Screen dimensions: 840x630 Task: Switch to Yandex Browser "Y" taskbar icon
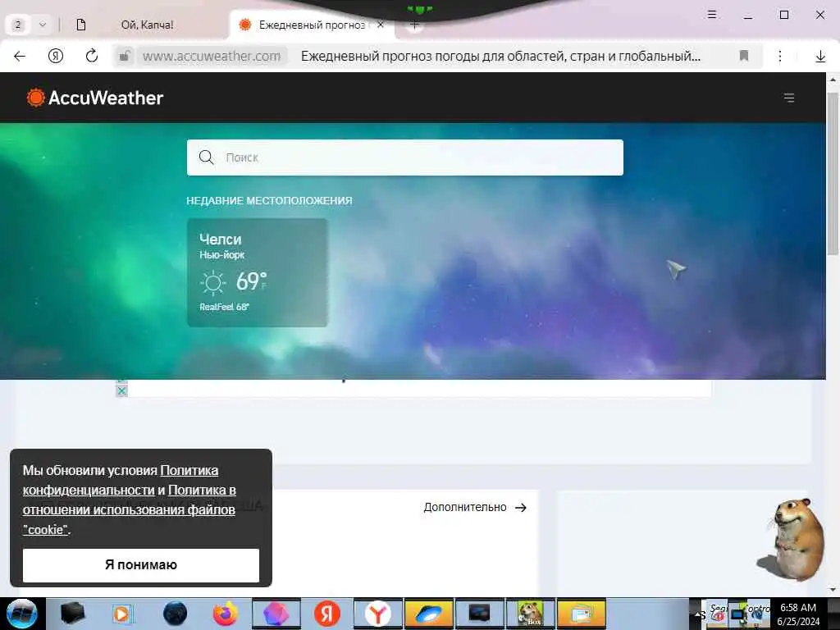377,614
